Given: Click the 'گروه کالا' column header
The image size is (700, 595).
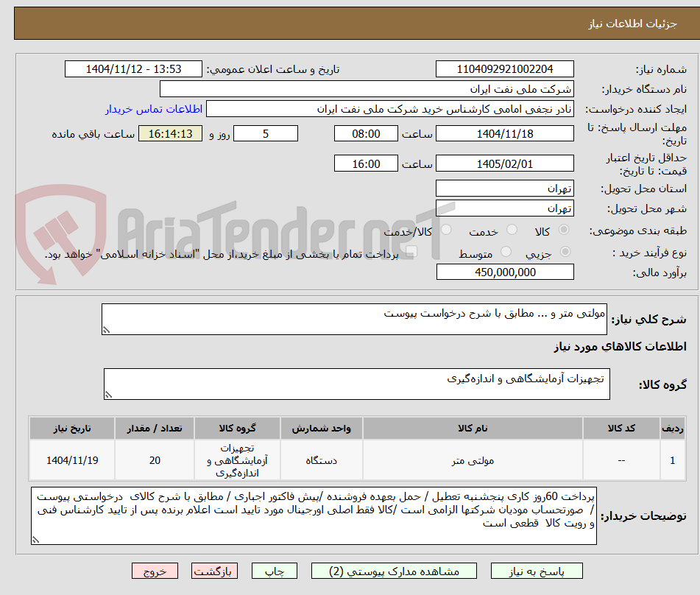Looking at the screenshot, I should pyautogui.click(x=237, y=429).
